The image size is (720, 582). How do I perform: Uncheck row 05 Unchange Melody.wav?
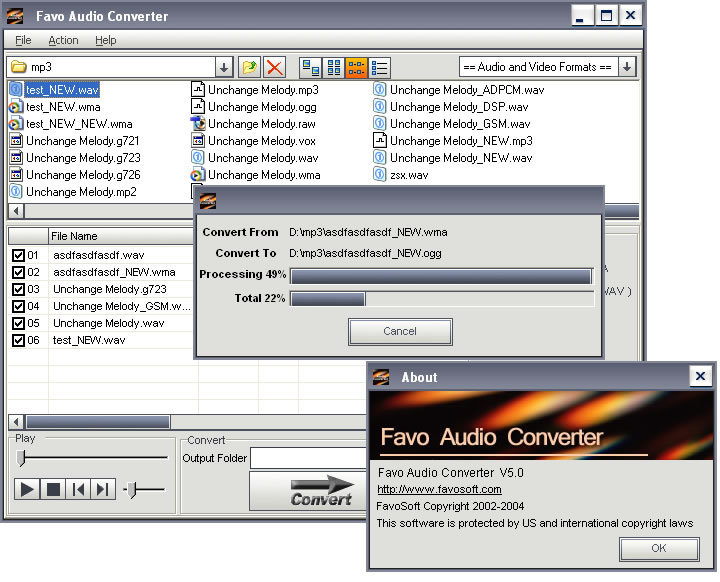[x=18, y=323]
